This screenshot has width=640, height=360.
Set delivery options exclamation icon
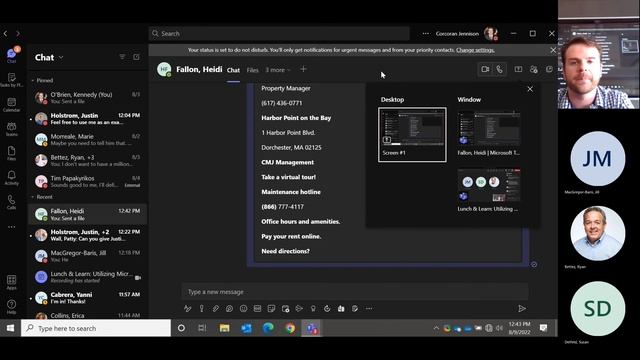coord(202,309)
